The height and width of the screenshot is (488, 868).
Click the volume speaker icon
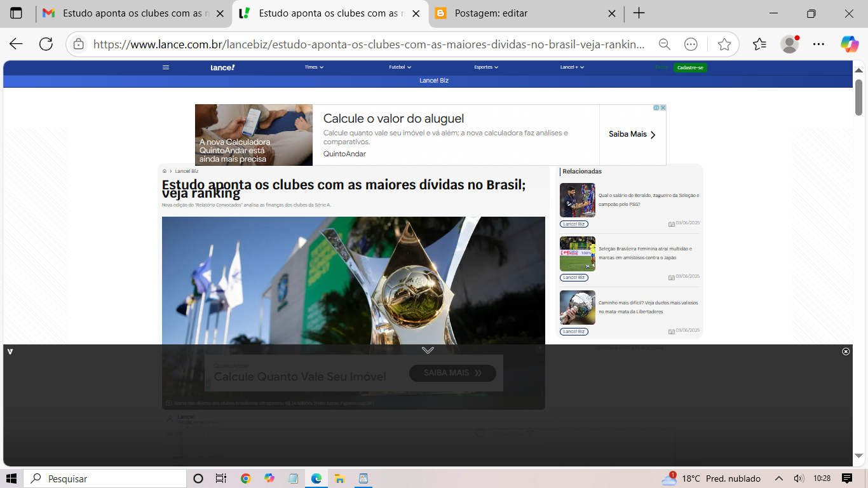click(x=799, y=478)
